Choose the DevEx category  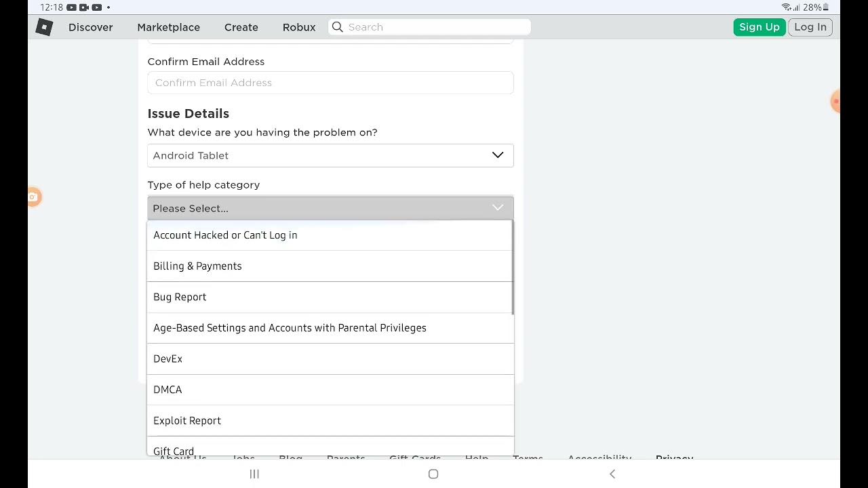[167, 359]
